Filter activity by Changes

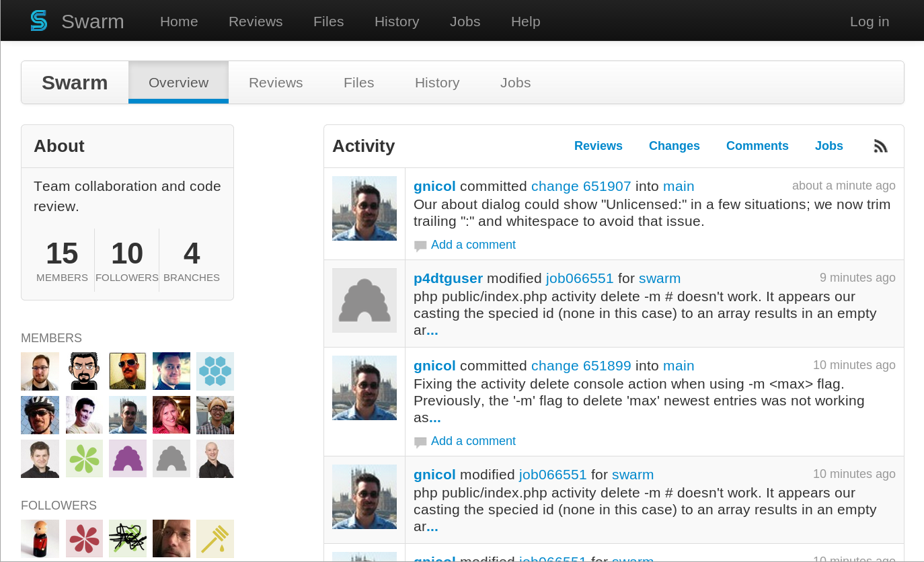[674, 146]
